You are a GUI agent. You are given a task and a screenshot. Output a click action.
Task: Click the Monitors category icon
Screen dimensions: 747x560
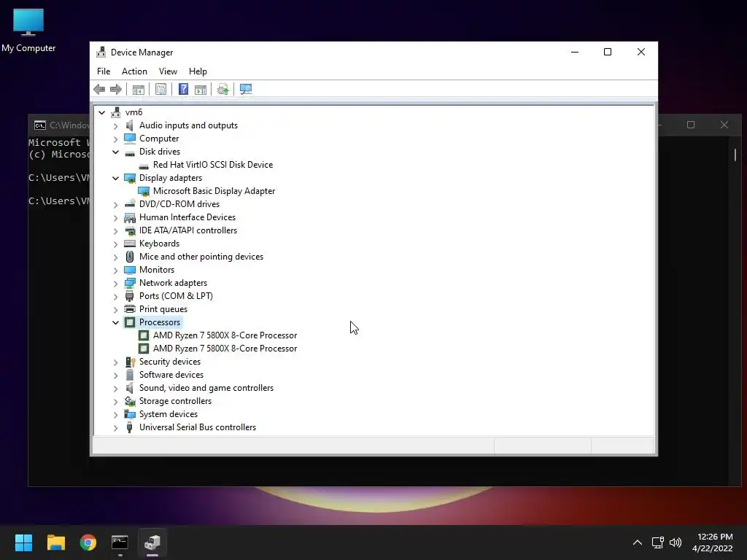[x=130, y=270]
